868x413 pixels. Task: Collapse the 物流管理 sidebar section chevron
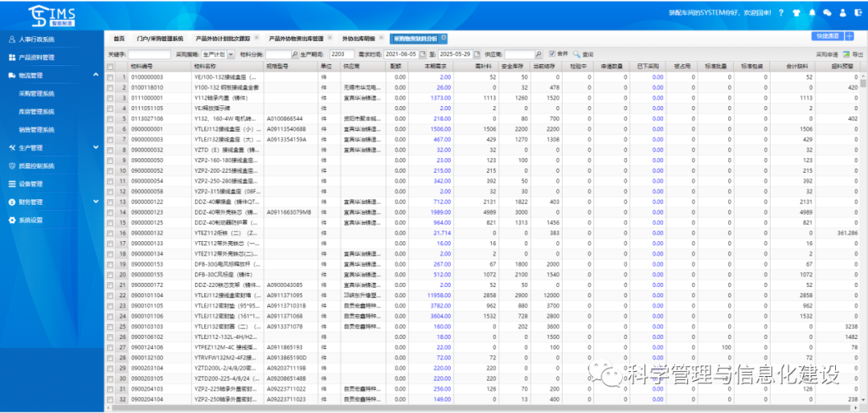click(x=95, y=75)
